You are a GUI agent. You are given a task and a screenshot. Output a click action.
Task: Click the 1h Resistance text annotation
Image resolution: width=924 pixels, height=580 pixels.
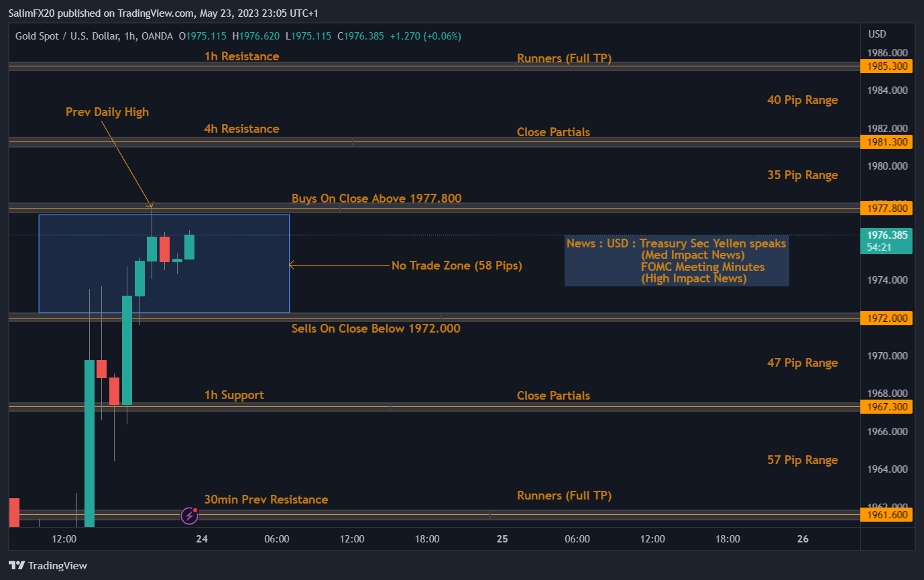pyautogui.click(x=241, y=56)
